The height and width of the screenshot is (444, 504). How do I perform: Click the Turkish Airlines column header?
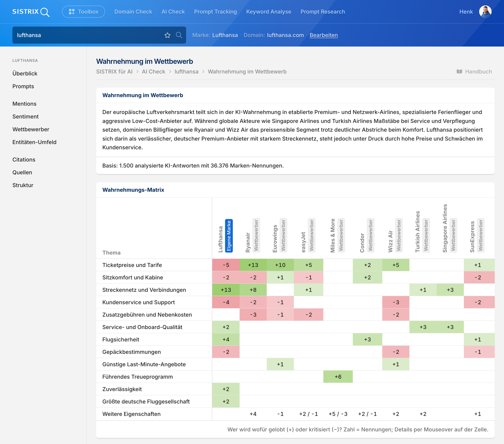[x=418, y=232]
